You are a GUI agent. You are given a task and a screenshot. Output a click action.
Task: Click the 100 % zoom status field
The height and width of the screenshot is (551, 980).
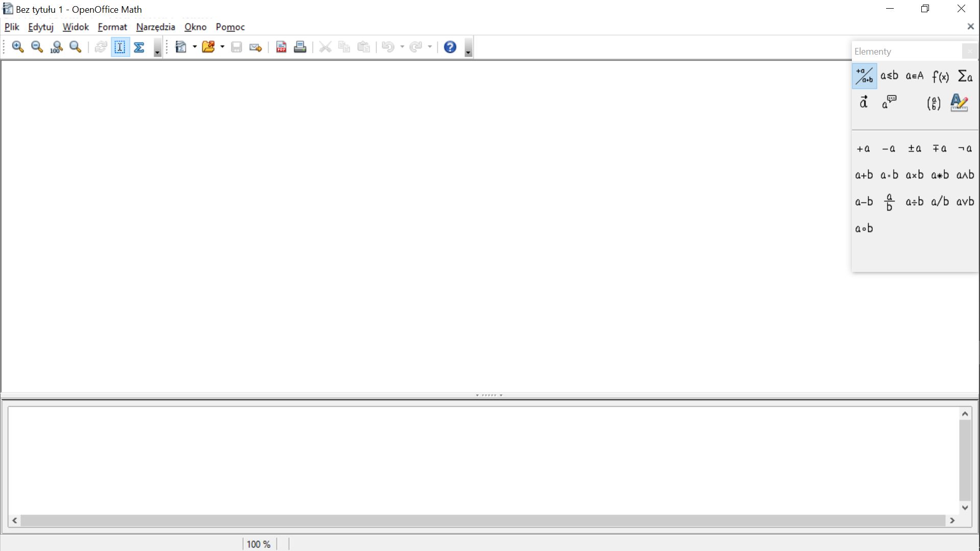click(x=259, y=544)
